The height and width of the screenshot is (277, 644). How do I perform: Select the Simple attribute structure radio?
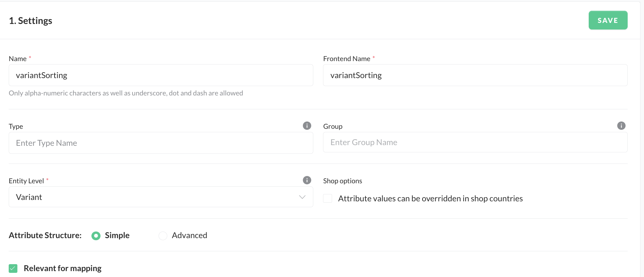(x=96, y=236)
